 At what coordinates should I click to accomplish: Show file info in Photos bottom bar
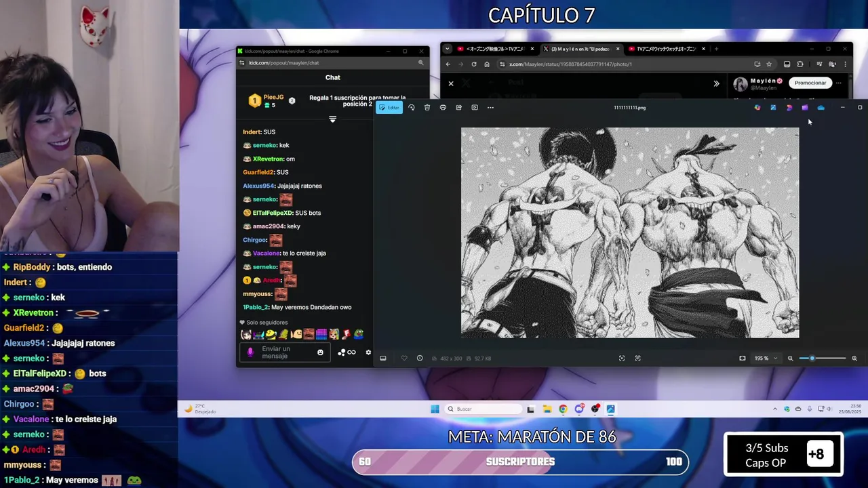click(420, 358)
